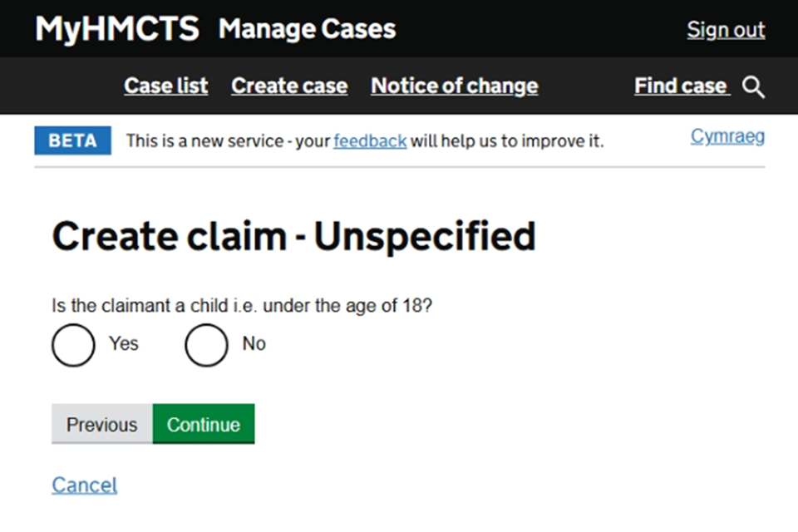Viewport: 798px width, 532px height.
Task: Open the feedback link
Action: click(x=370, y=141)
